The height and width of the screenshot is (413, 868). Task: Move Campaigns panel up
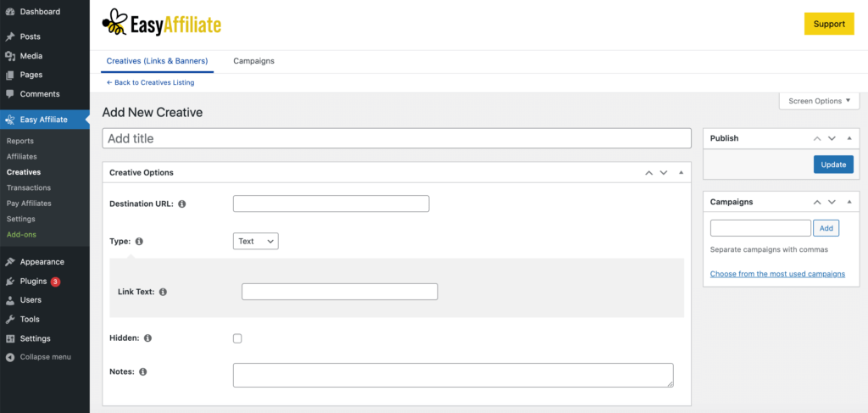pyautogui.click(x=817, y=202)
